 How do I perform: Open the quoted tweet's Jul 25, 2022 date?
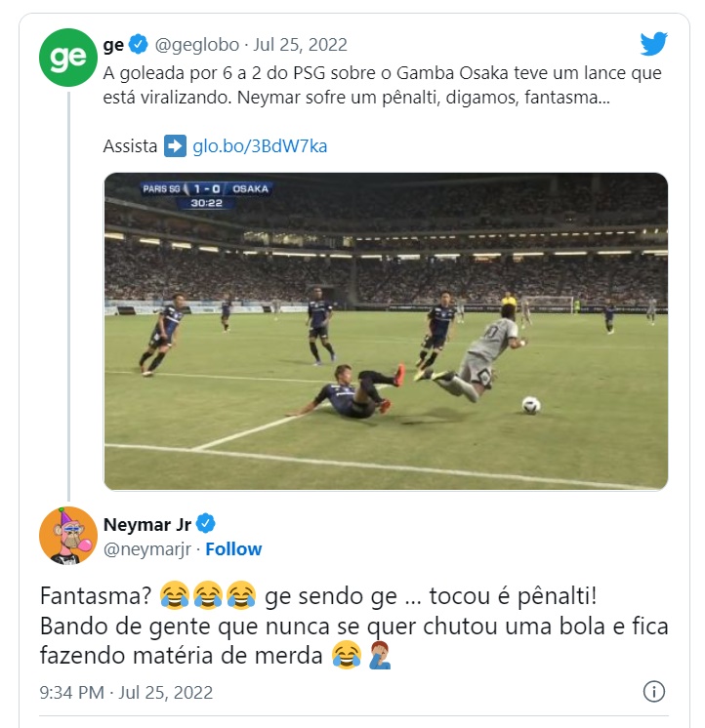coord(300,45)
